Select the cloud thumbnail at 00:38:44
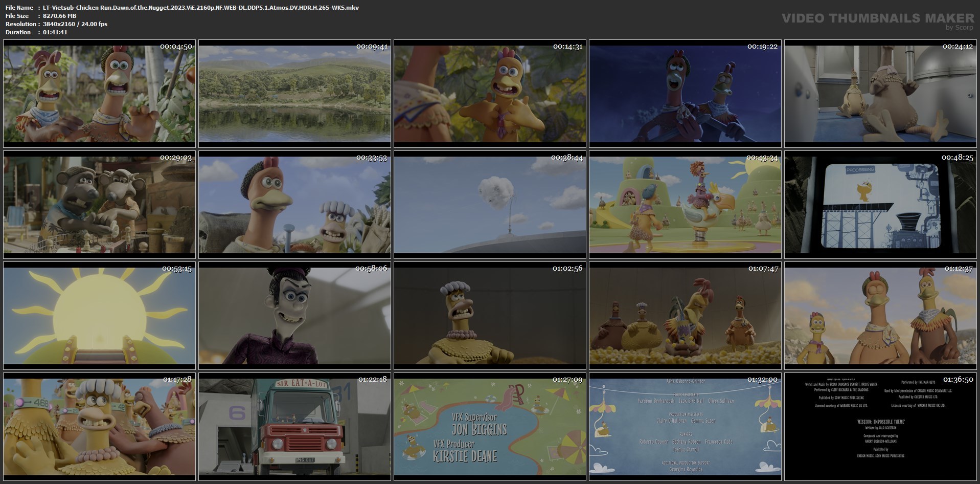 coord(490,205)
